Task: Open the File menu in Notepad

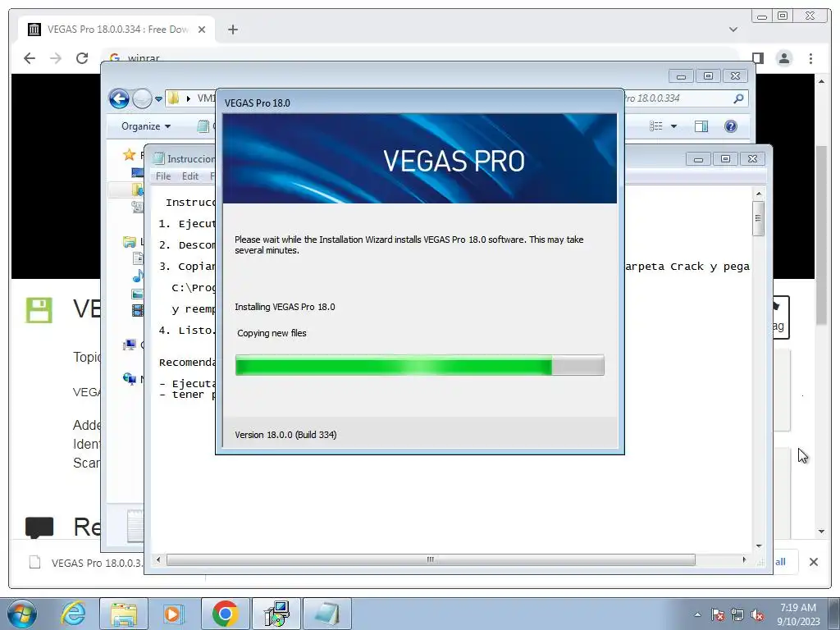Action: 163,176
